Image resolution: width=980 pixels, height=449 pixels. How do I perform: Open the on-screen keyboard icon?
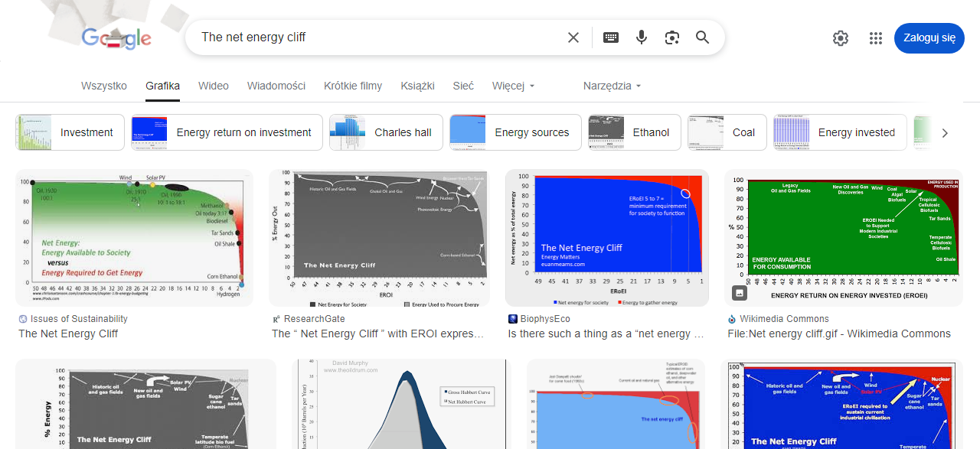[x=610, y=37]
